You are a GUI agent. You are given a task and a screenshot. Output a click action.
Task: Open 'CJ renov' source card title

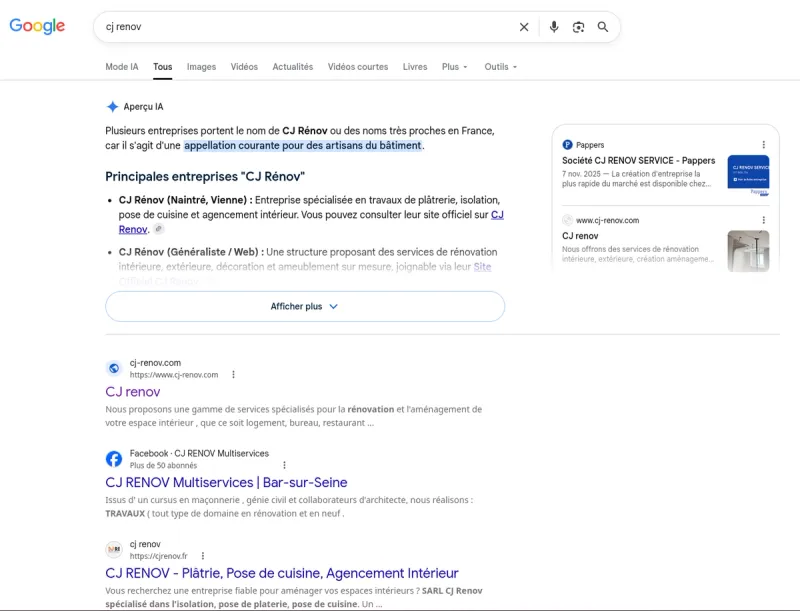(x=580, y=236)
